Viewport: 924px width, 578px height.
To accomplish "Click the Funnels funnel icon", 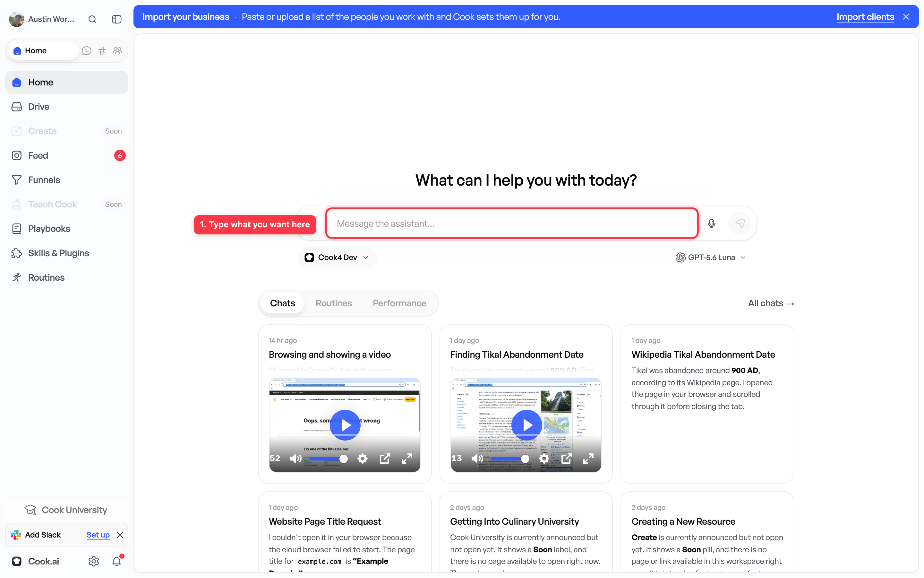I will point(17,180).
